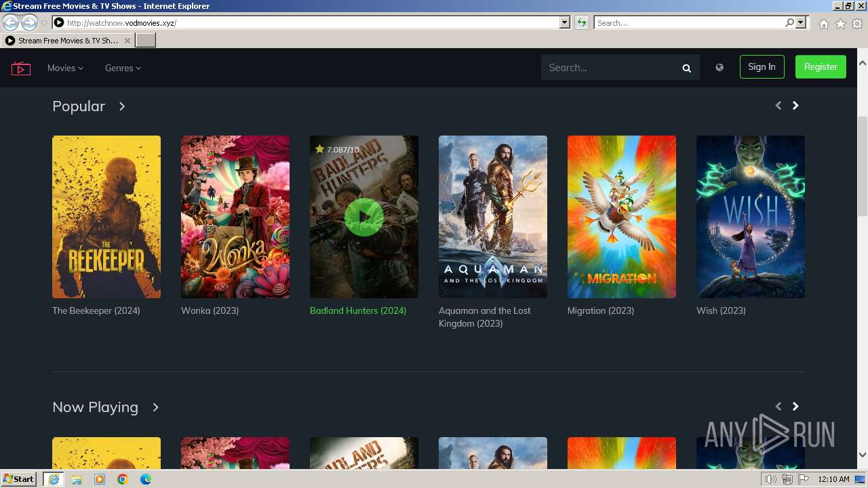Open the Wish poster in Popular
The width and height of the screenshot is (868, 488).
(751, 217)
